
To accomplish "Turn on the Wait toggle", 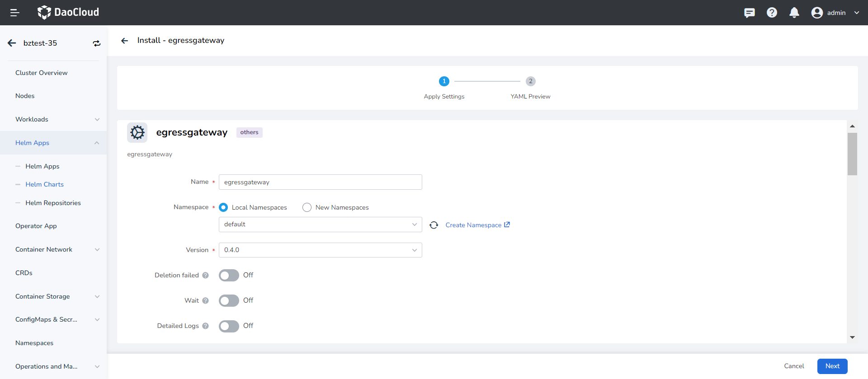I will (229, 301).
